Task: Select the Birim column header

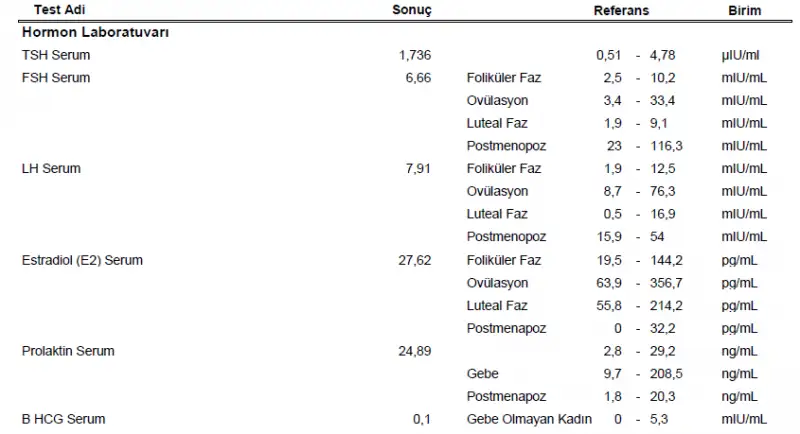Action: pyautogui.click(x=745, y=10)
